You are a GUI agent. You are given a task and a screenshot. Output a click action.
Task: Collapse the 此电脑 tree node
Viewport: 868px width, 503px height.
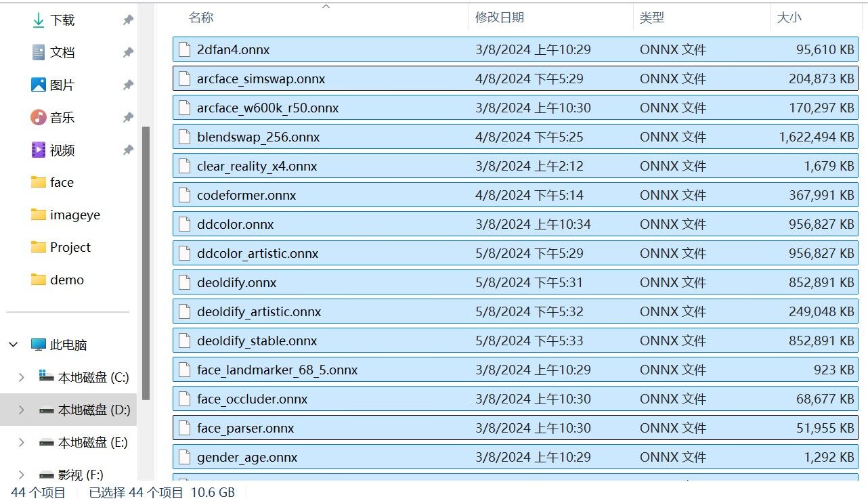tap(13, 345)
